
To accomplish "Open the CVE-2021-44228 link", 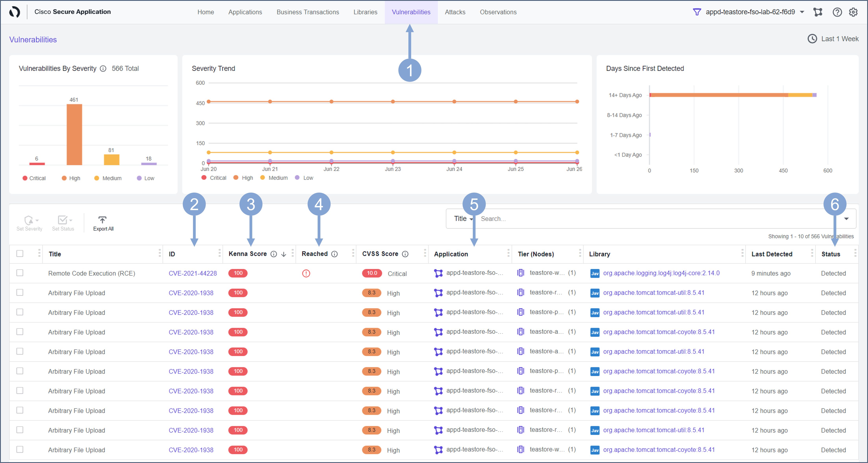I will tap(192, 273).
